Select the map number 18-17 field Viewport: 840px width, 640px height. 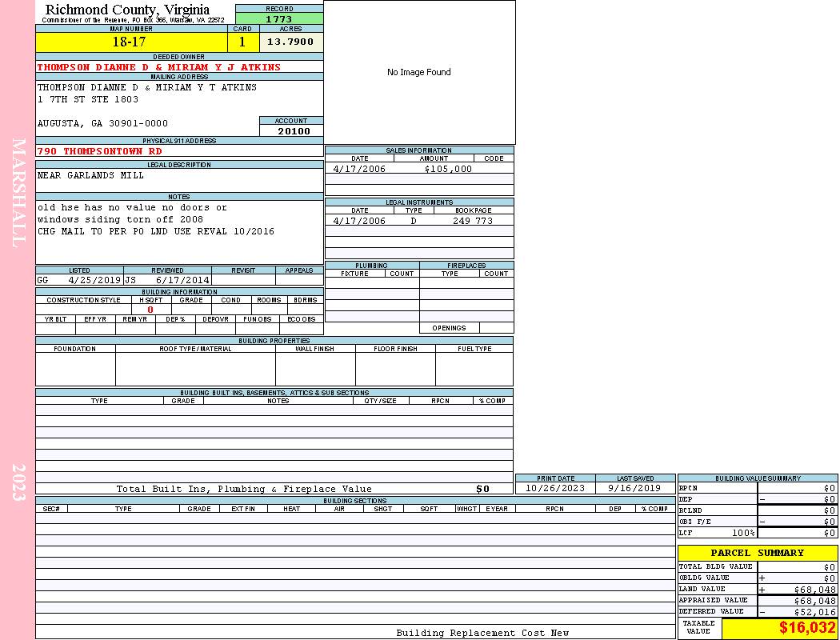(130, 42)
